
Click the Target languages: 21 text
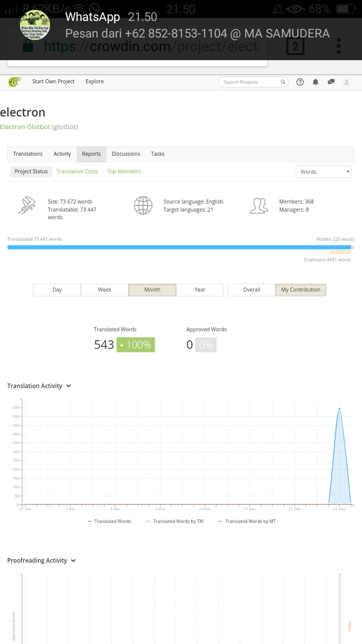point(188,209)
